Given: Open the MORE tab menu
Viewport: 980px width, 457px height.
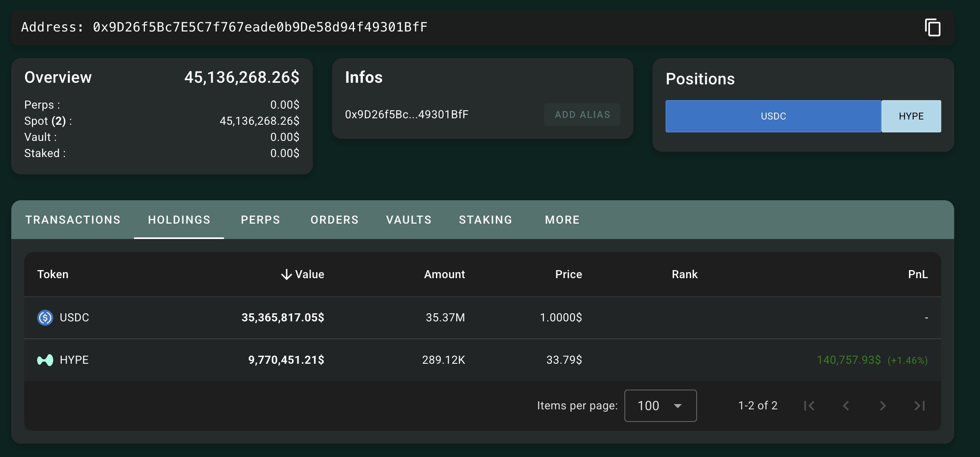Looking at the screenshot, I should [562, 220].
